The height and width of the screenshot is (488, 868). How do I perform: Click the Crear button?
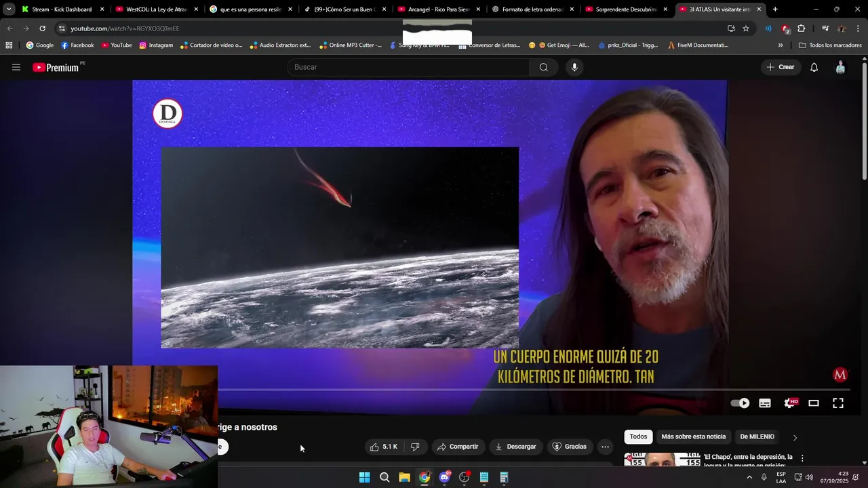[780, 67]
